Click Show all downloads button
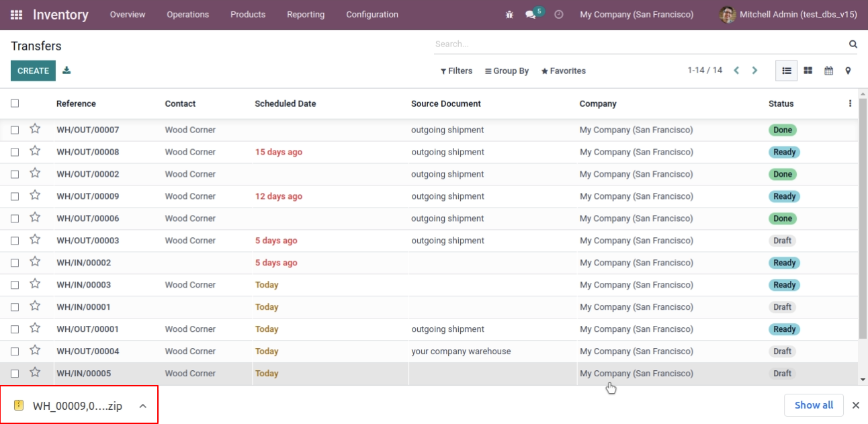 (x=814, y=405)
